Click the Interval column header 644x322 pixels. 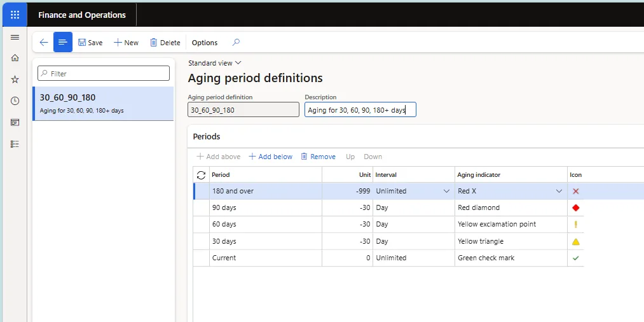[414, 175]
